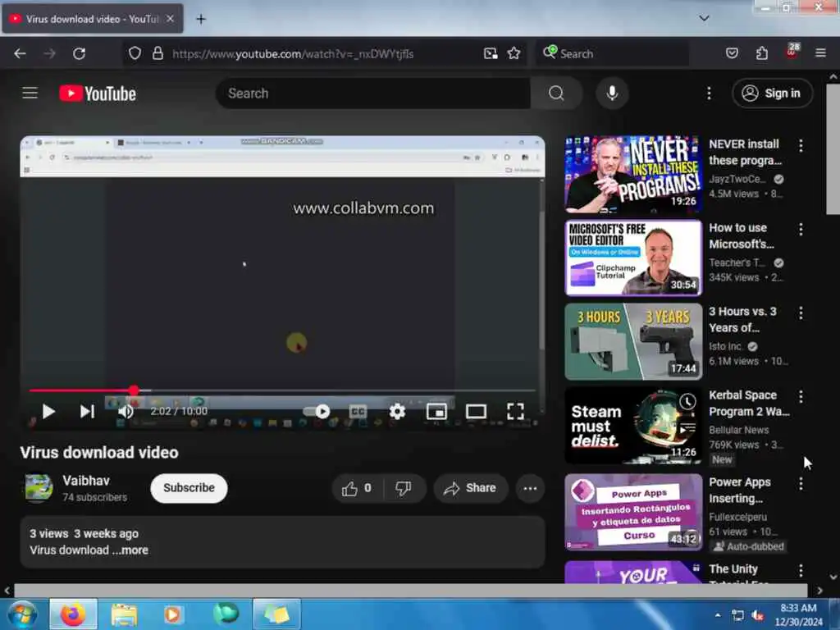Open options for The Unity video
Viewport: 840px width, 630px height.
(x=801, y=571)
